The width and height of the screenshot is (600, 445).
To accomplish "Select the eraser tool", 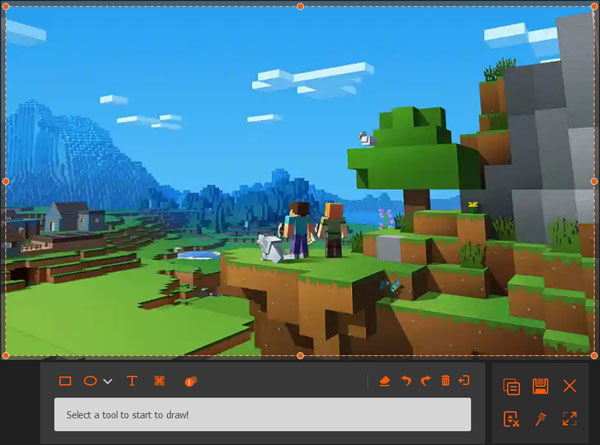I will (x=385, y=381).
